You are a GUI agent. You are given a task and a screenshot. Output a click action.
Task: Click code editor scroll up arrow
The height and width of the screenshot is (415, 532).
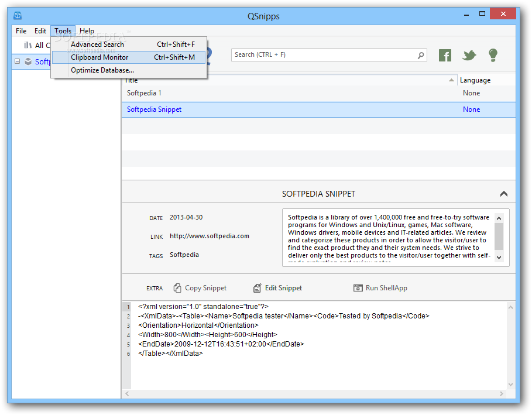510,307
